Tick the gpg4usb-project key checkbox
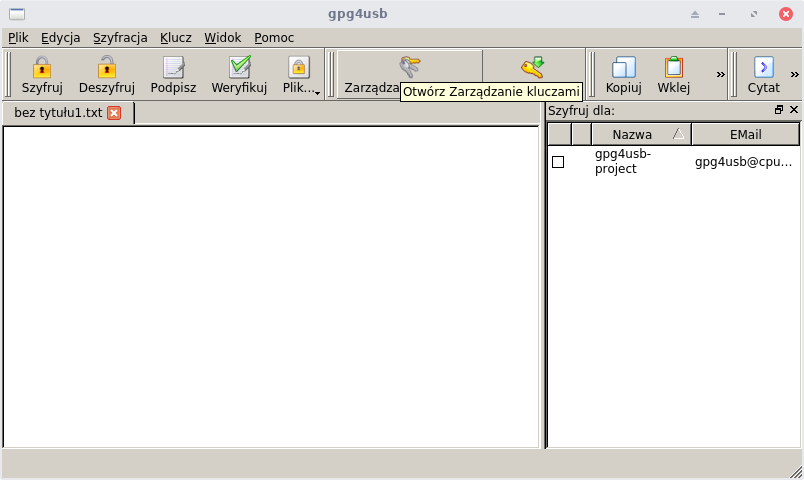The image size is (804, 480). tap(558, 162)
